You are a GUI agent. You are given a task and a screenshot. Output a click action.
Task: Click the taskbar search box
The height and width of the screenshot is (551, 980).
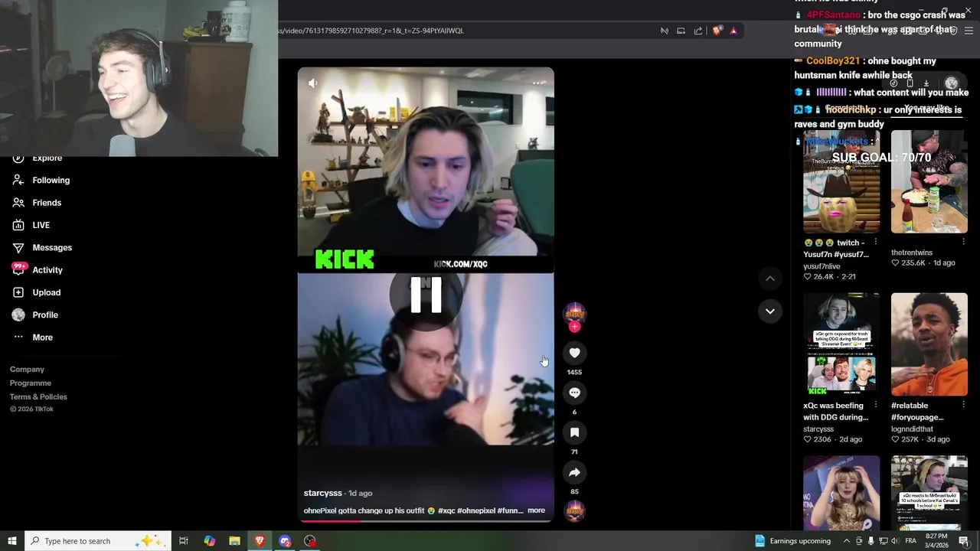(x=97, y=541)
